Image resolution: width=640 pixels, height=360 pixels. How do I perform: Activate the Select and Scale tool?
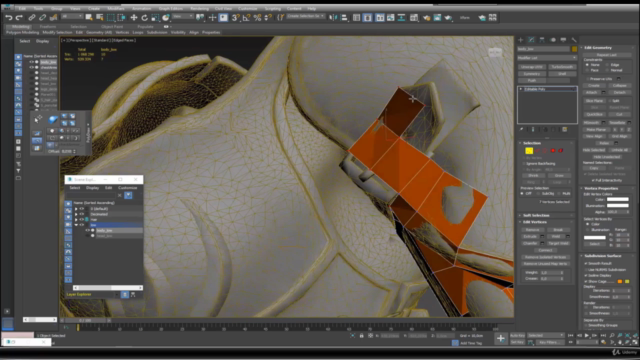point(155,18)
